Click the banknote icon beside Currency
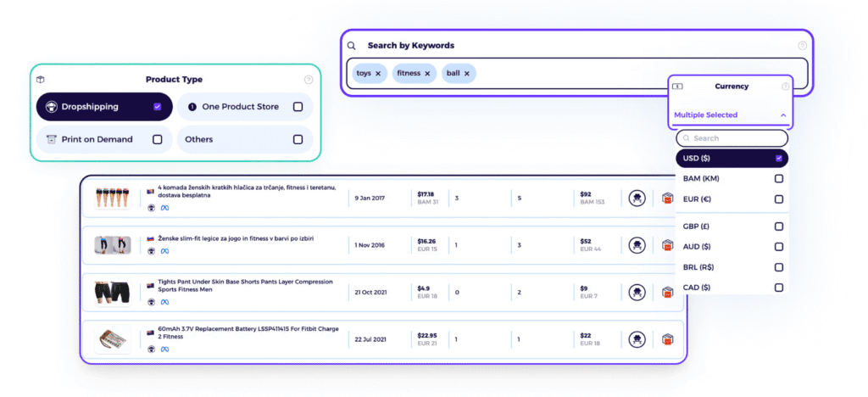 pyautogui.click(x=677, y=87)
